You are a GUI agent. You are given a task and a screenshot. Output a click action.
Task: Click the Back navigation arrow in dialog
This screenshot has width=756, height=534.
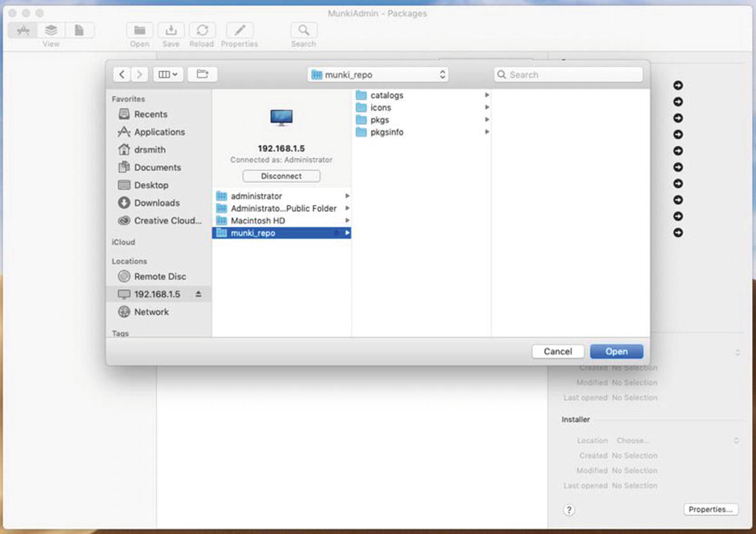coord(122,74)
